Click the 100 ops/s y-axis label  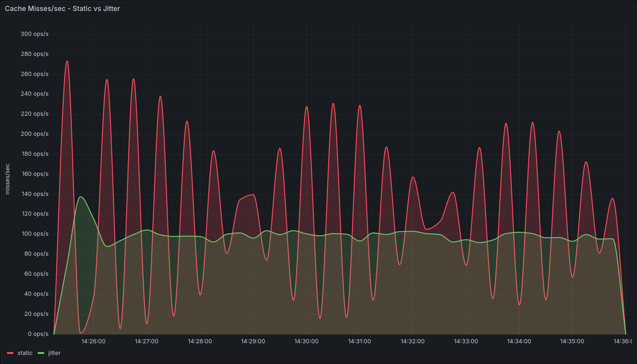35,234
